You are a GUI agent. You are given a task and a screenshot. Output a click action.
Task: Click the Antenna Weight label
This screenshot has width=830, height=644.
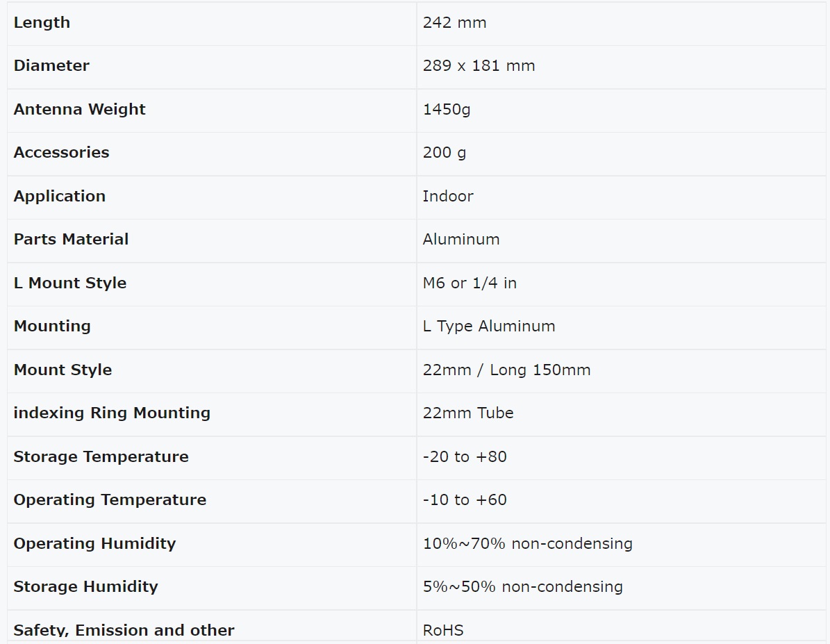click(x=79, y=109)
